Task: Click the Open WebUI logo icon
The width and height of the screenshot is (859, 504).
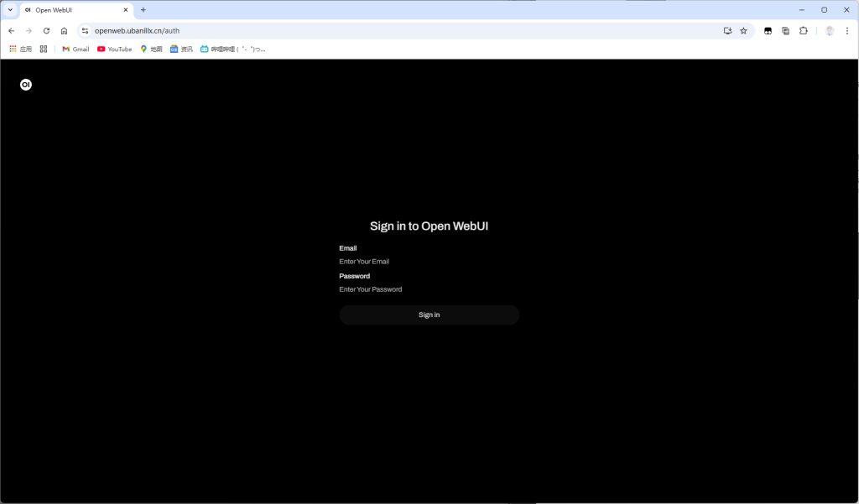Action: [x=26, y=85]
